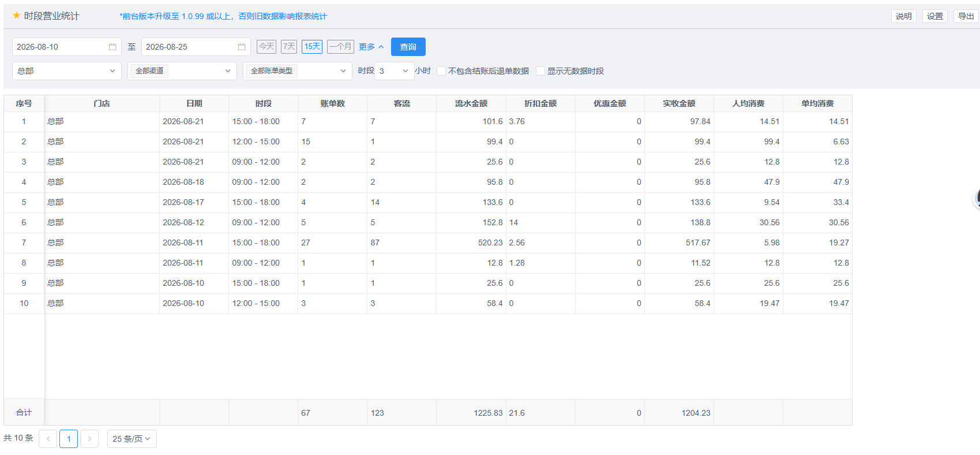Viewport: 980px width, 455px height.
Task: Click the 实收金额 value 97.84
Action: coord(700,121)
